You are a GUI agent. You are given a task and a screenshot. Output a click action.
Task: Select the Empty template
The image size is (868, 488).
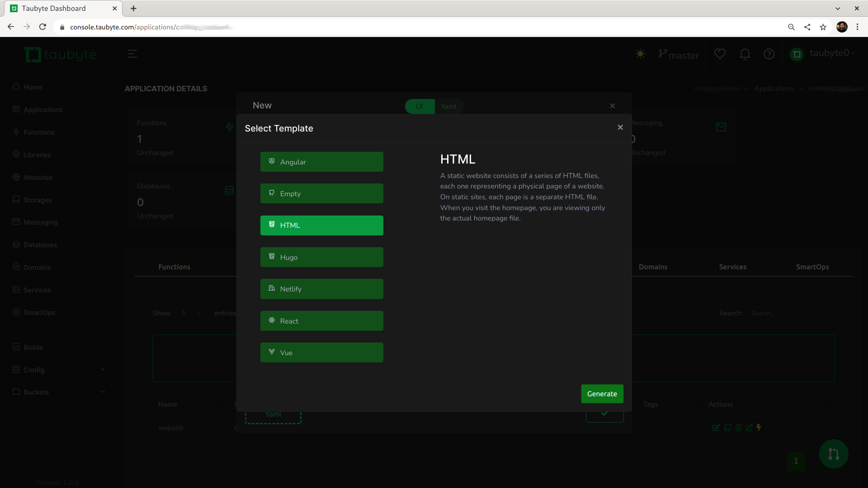pyautogui.click(x=321, y=193)
